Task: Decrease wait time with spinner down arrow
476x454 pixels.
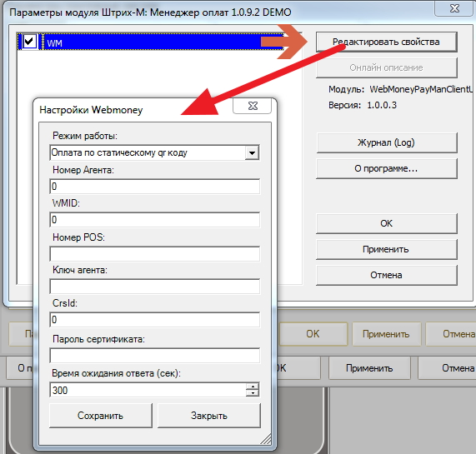Action: point(253,393)
